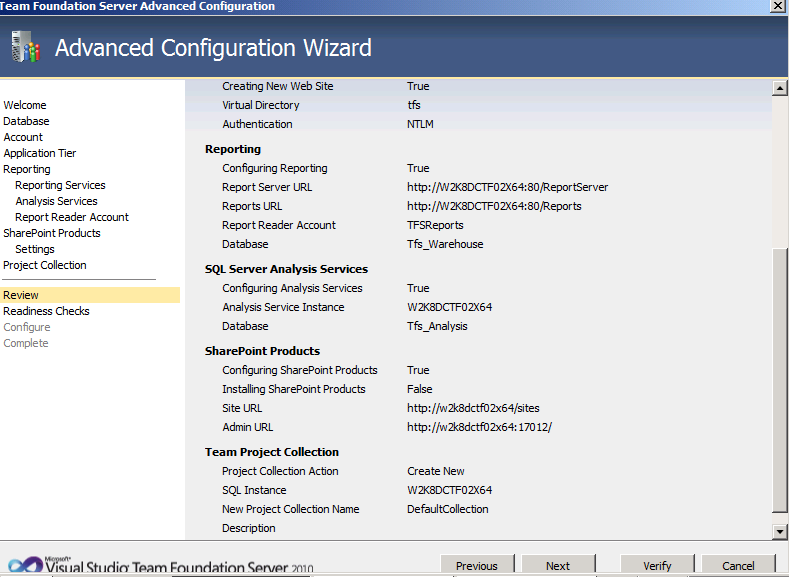Click the Admin URL value ending 17012
789x577 pixels.
(479, 427)
